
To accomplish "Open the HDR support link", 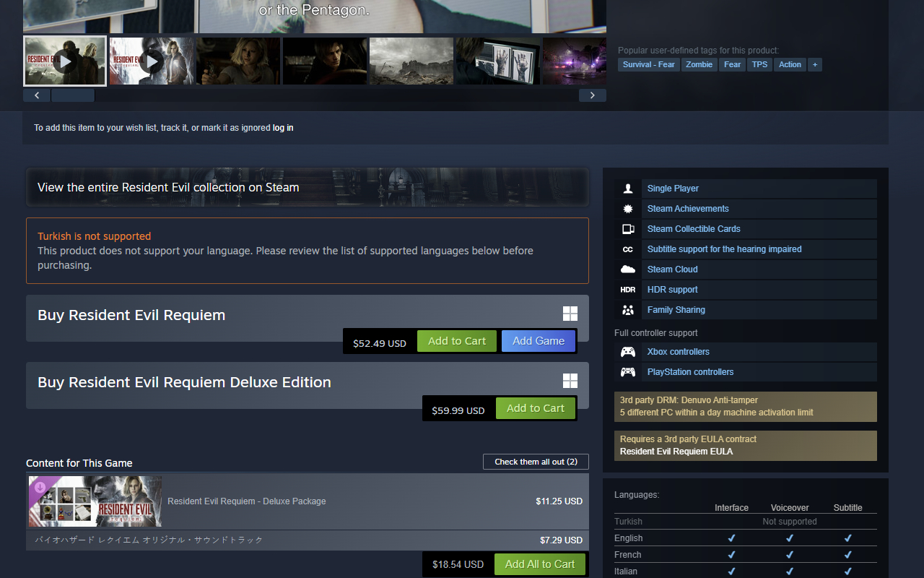I will tap(673, 290).
